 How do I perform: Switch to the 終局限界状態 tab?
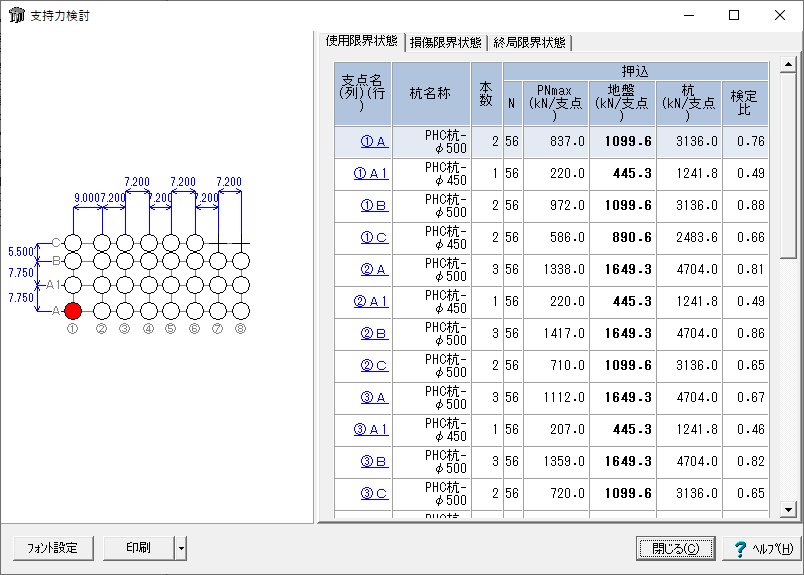[529, 43]
